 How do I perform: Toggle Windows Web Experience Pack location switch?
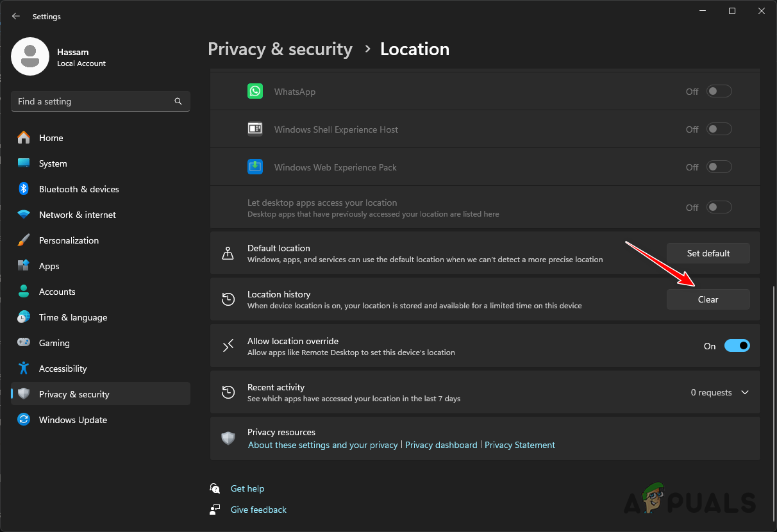tap(719, 167)
